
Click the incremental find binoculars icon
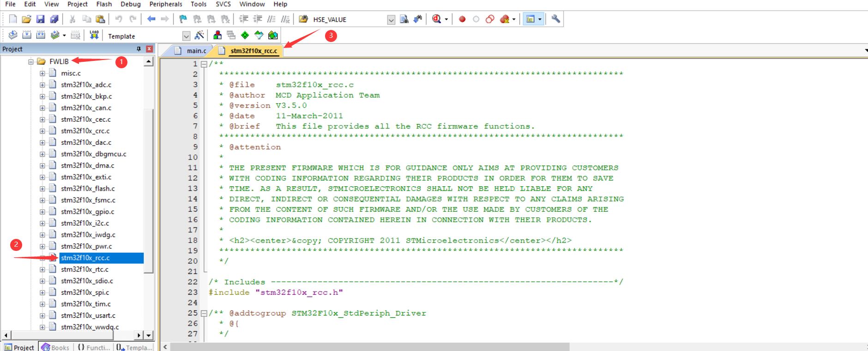[x=418, y=19]
